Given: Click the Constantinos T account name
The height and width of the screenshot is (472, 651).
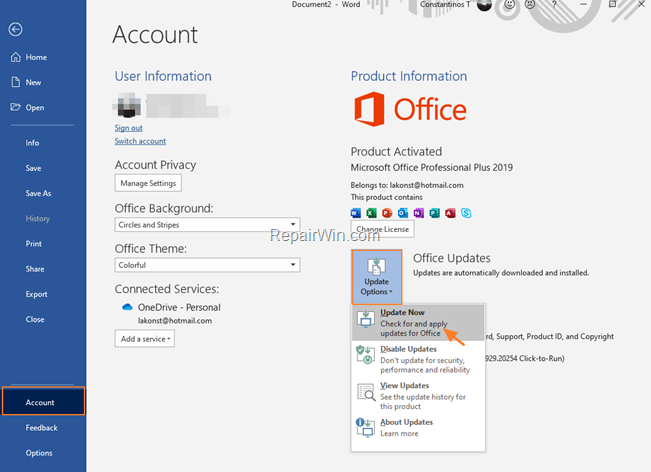Looking at the screenshot, I should pyautogui.click(x=445, y=5).
